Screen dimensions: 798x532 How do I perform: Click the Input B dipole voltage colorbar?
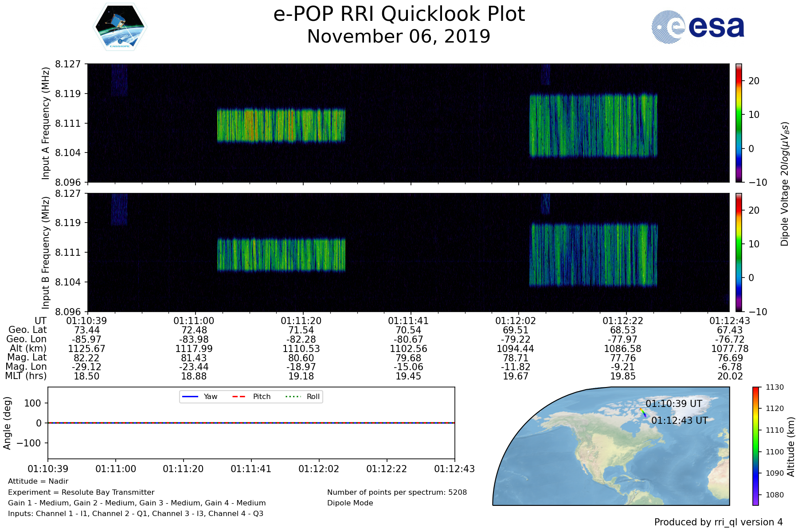click(739, 252)
